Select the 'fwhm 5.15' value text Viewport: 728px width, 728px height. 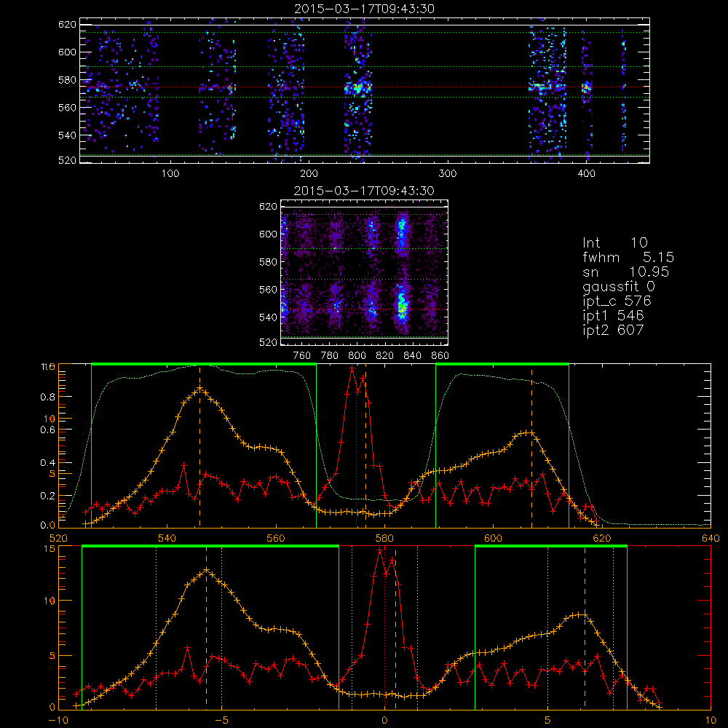(628, 257)
